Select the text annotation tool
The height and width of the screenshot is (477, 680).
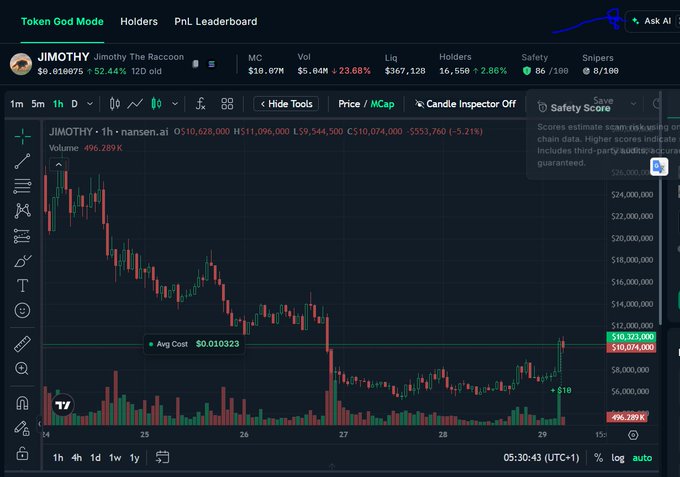click(22, 285)
